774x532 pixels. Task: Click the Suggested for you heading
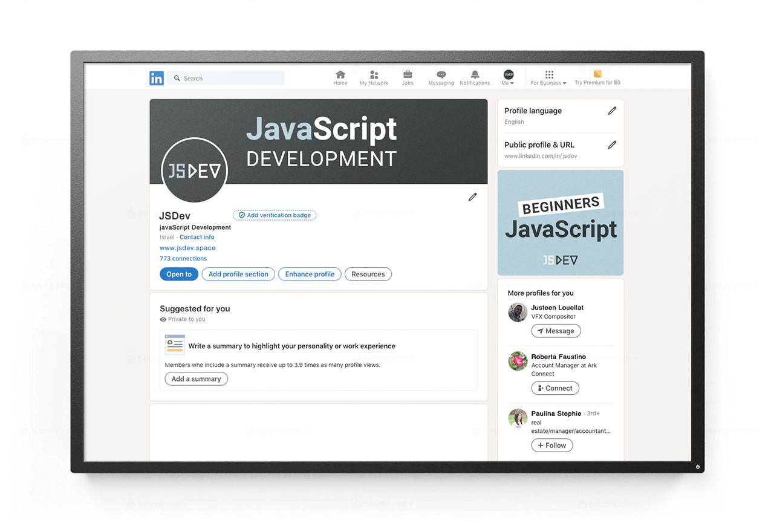tap(195, 308)
